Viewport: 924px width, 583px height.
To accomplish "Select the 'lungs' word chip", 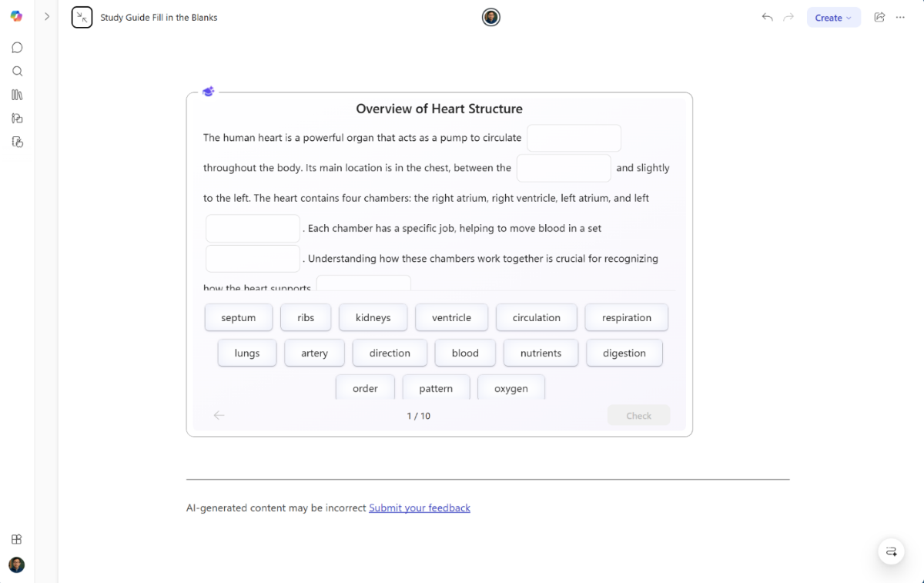I will coord(247,353).
